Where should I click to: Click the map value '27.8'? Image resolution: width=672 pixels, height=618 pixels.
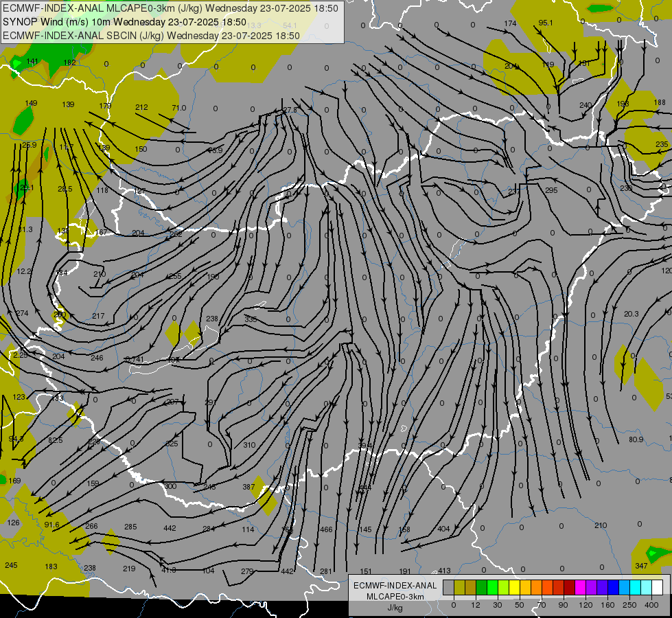[x=290, y=111]
